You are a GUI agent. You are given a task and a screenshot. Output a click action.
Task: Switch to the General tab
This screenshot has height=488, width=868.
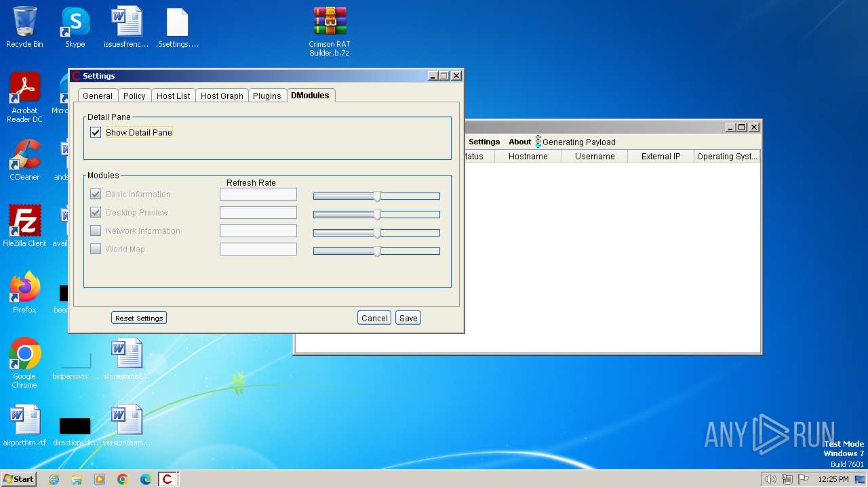click(98, 96)
